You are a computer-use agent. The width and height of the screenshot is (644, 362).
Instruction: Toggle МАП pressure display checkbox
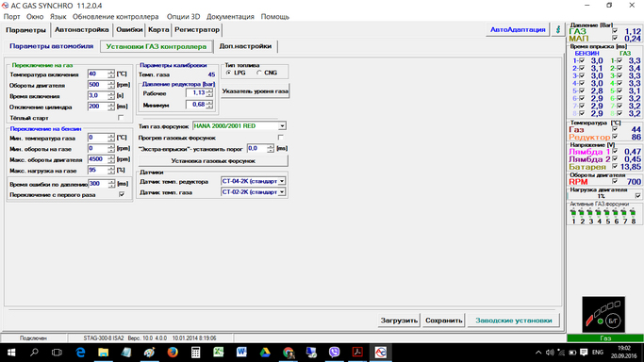pyautogui.click(x=615, y=38)
